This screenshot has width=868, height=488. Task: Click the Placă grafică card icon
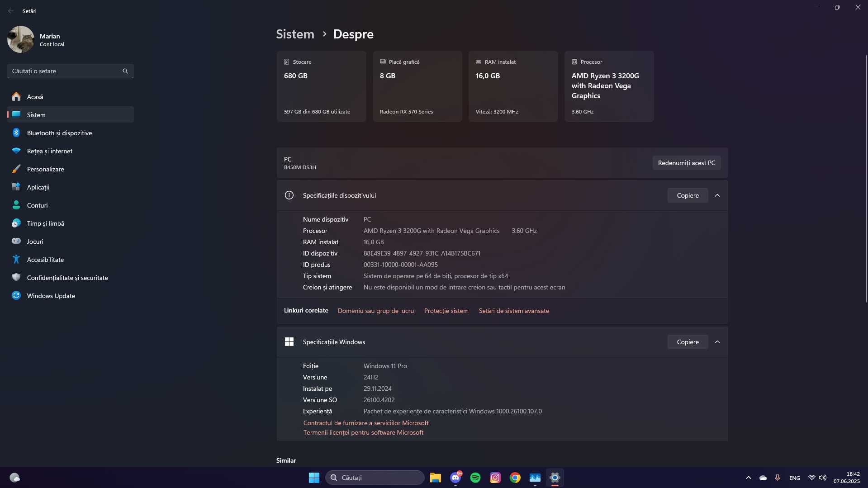click(x=383, y=62)
